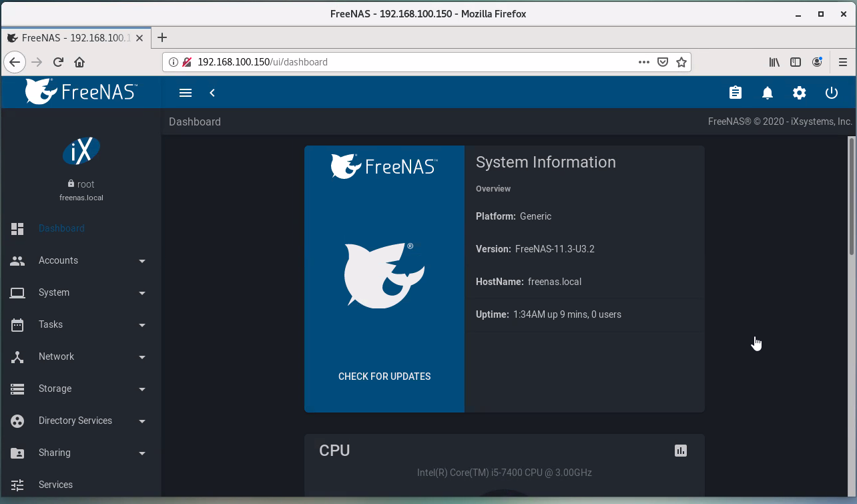Toggle the hamburger menu icon
Screen dimensions: 857x504
(186, 93)
